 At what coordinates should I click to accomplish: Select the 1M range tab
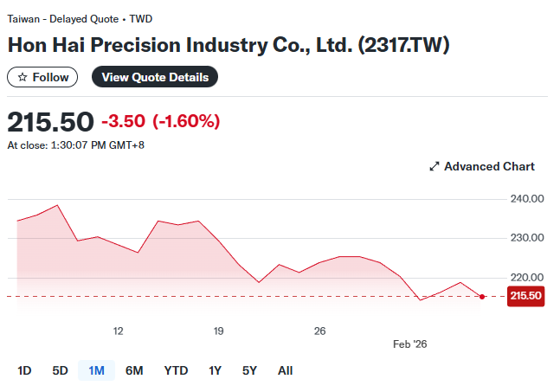point(96,370)
